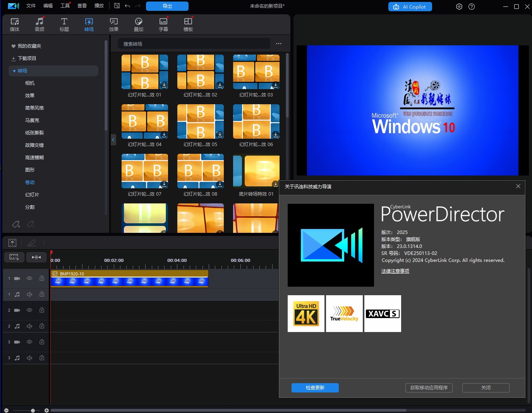532x413 pixels.
Task: Open the 媒体 media room
Action: pos(15,24)
